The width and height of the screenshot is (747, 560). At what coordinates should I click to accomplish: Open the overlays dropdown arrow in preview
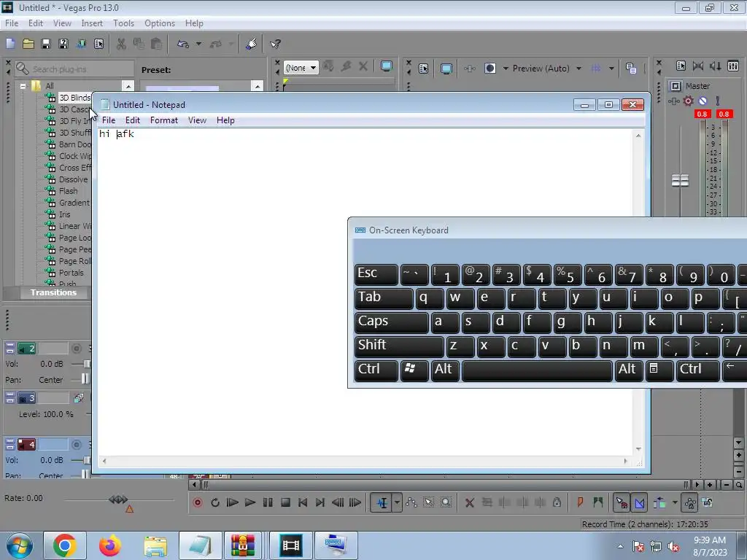pyautogui.click(x=611, y=69)
